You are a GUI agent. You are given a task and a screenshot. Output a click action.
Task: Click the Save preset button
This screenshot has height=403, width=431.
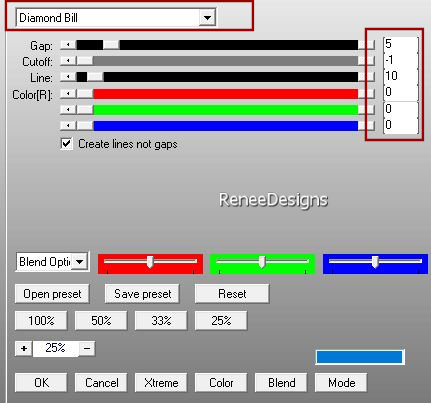coord(142,294)
